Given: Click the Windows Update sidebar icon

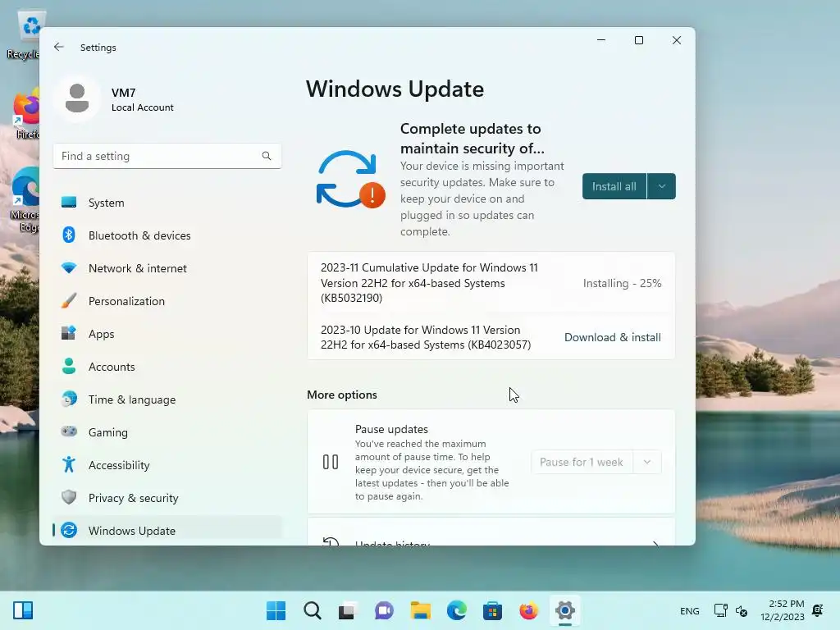Looking at the screenshot, I should [69, 531].
